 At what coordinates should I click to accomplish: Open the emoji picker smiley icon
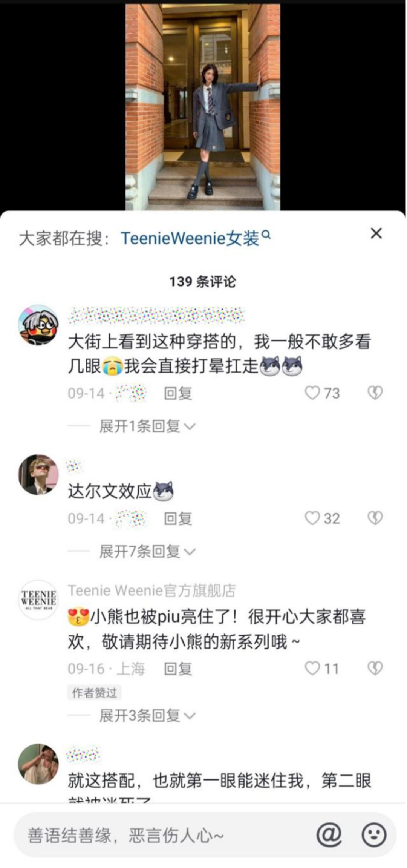tap(374, 834)
